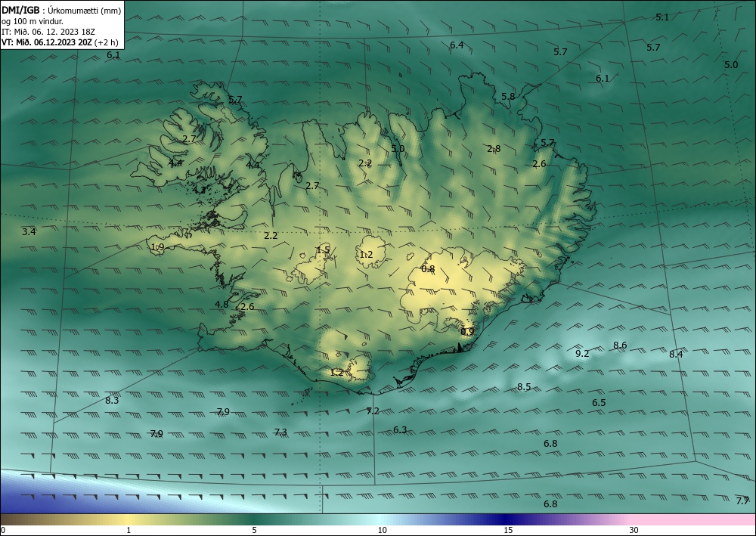Click the 4.2 value over the Breiðafjörður islands
This screenshot has height=536, width=756.
tap(199, 190)
